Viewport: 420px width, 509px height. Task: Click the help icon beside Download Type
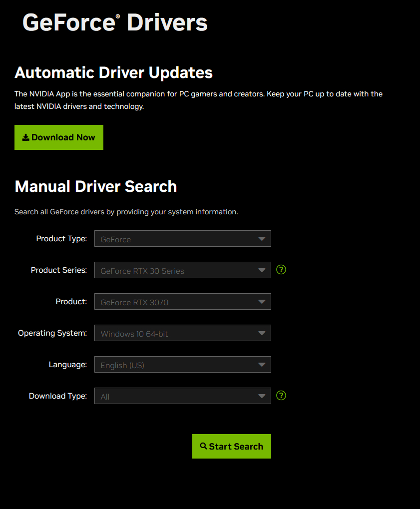281,396
